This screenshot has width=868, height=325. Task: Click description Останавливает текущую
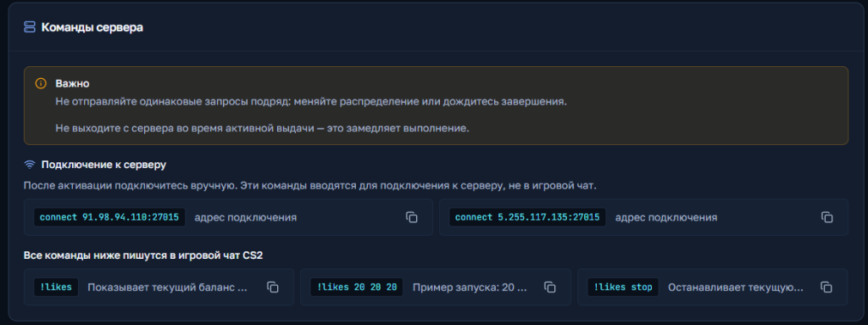pyautogui.click(x=736, y=288)
